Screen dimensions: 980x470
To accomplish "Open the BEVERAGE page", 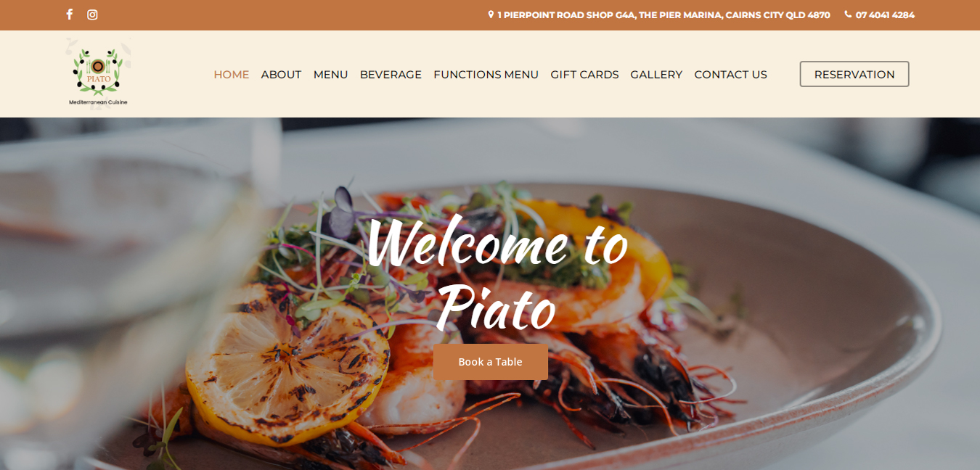I will click(391, 75).
